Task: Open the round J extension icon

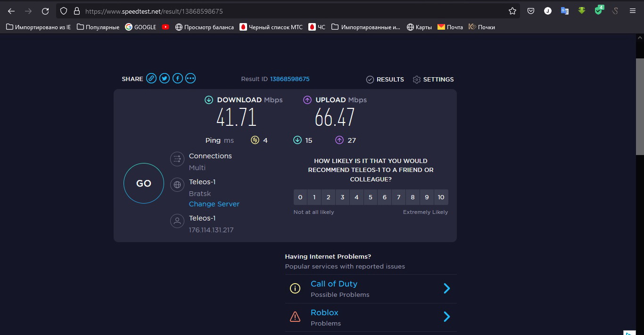Action: pyautogui.click(x=548, y=11)
